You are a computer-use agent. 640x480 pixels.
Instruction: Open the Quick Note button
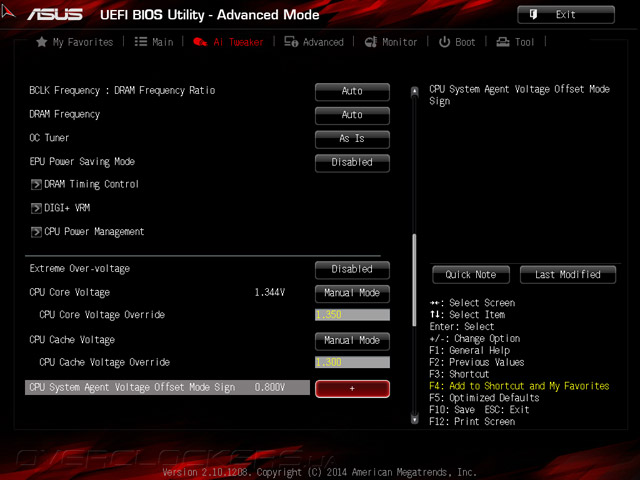pyautogui.click(x=471, y=275)
